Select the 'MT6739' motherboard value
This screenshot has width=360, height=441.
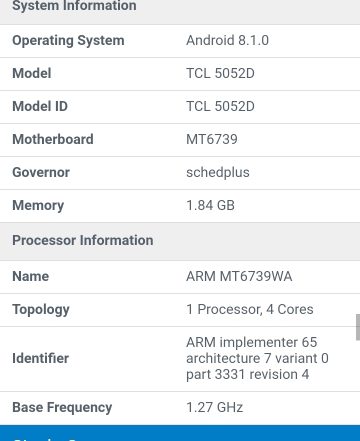(x=212, y=139)
